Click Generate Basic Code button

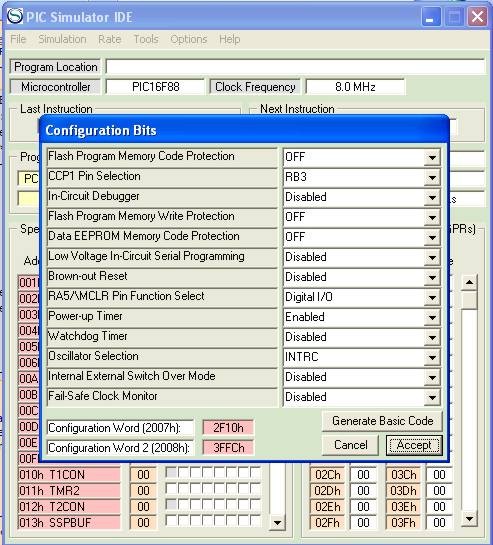382,421
